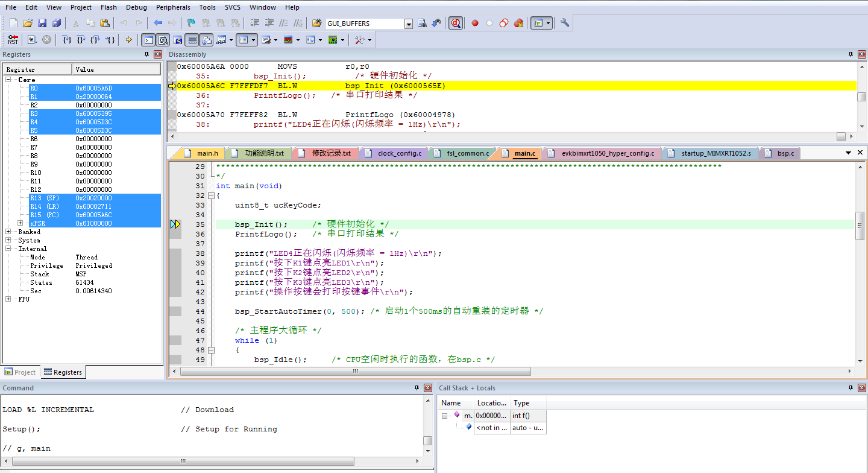Step over the current line
This screenshot has height=473, width=868.
[x=81, y=40]
